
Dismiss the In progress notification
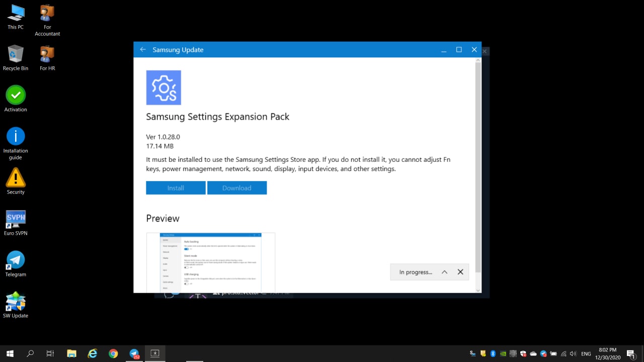pyautogui.click(x=460, y=272)
